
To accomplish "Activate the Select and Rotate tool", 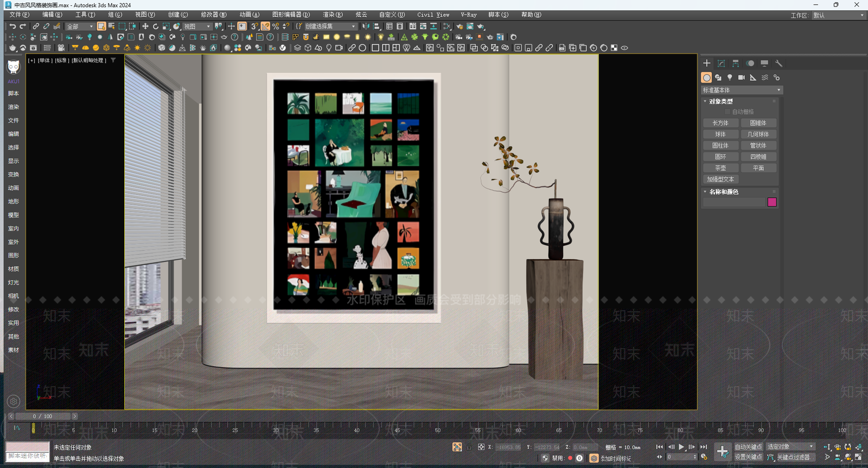I will pyautogui.click(x=155, y=26).
